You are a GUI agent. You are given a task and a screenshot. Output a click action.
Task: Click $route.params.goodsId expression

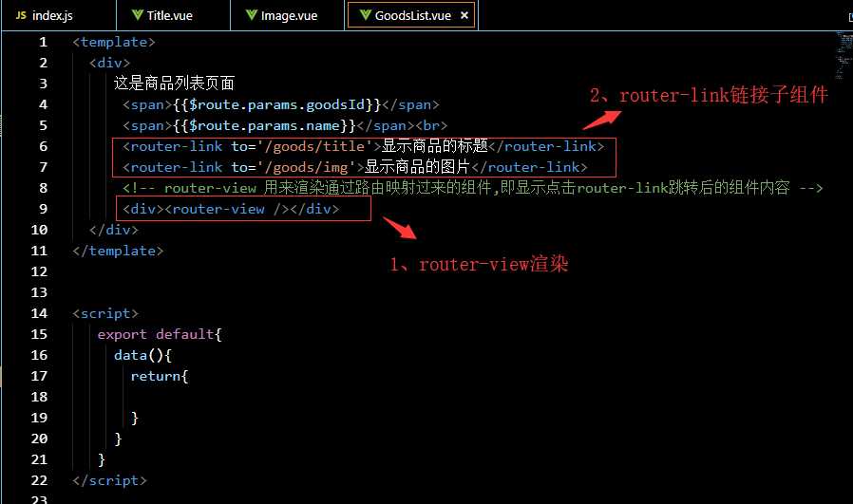point(277,104)
